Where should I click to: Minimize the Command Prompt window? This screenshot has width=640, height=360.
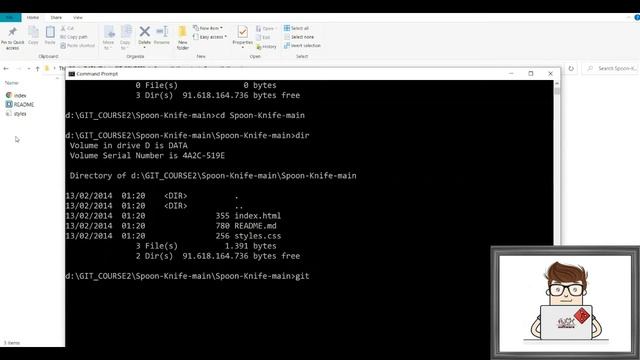click(x=511, y=73)
